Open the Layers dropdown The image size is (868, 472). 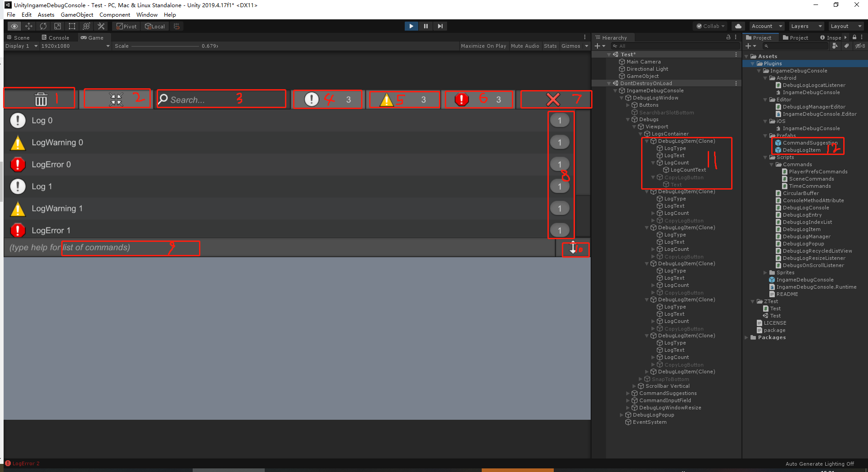(x=805, y=26)
